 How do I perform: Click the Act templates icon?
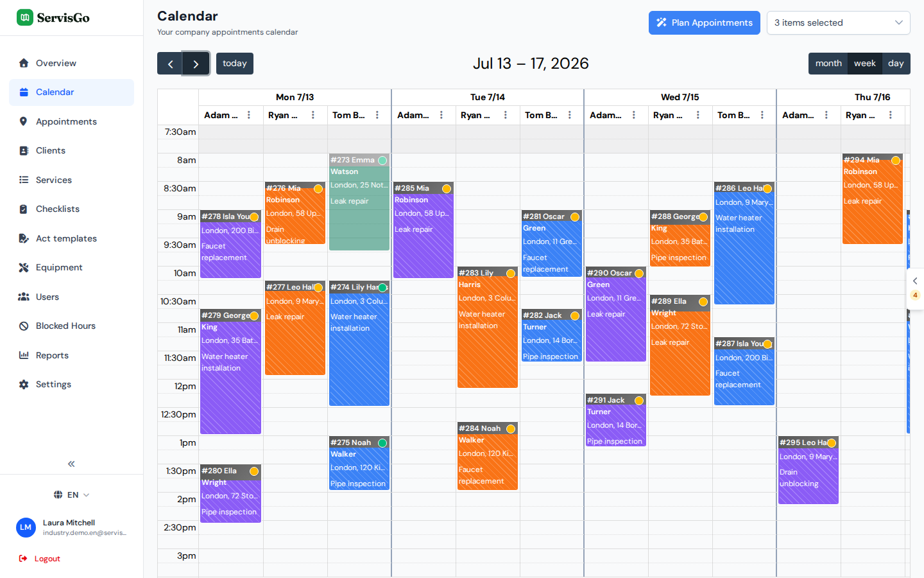point(24,238)
